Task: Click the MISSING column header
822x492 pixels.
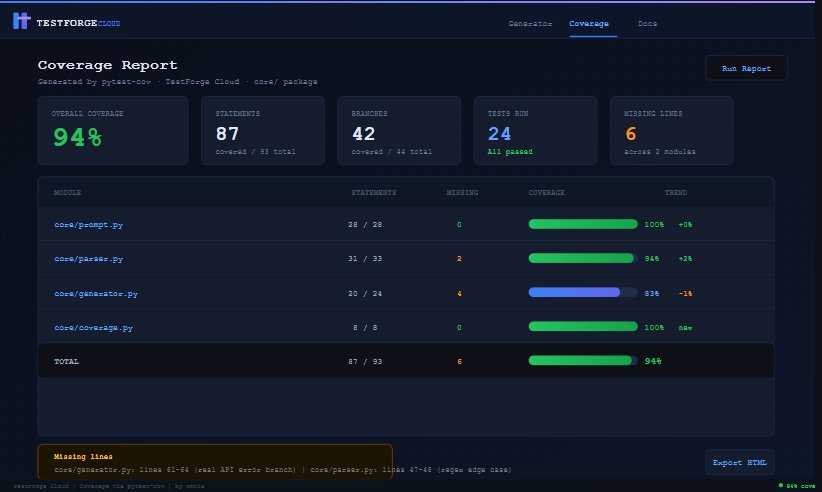Action: 462,193
